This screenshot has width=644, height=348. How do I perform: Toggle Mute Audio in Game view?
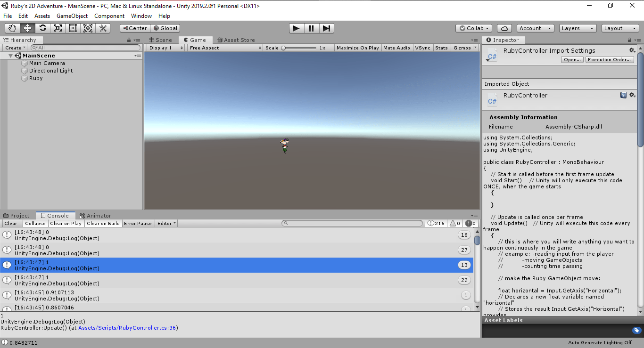(396, 48)
